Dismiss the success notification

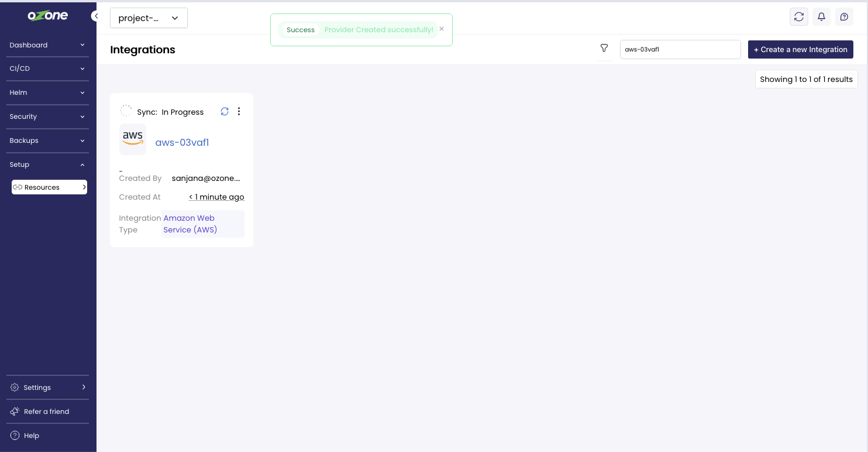(442, 29)
